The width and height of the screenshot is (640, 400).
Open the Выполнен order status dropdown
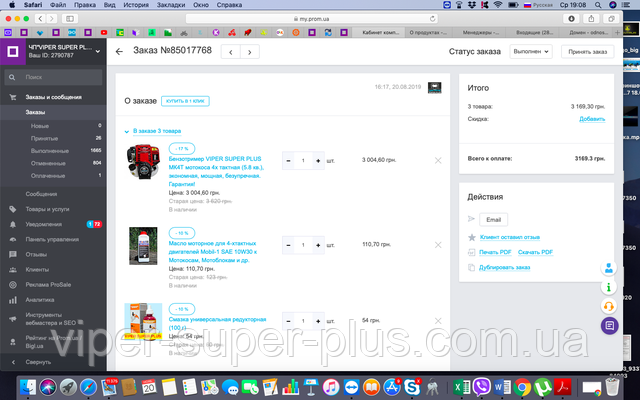click(x=531, y=51)
